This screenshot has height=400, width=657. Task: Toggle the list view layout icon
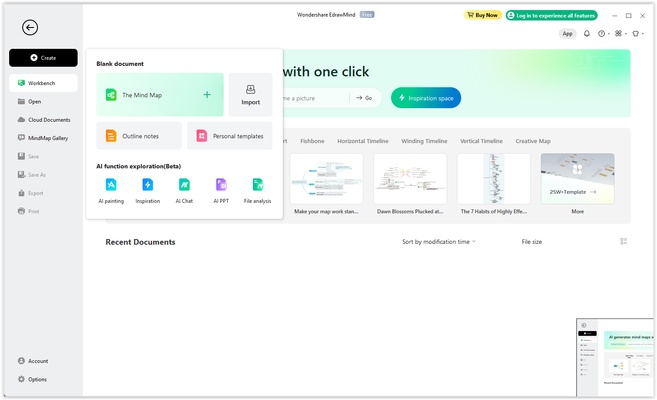[623, 241]
